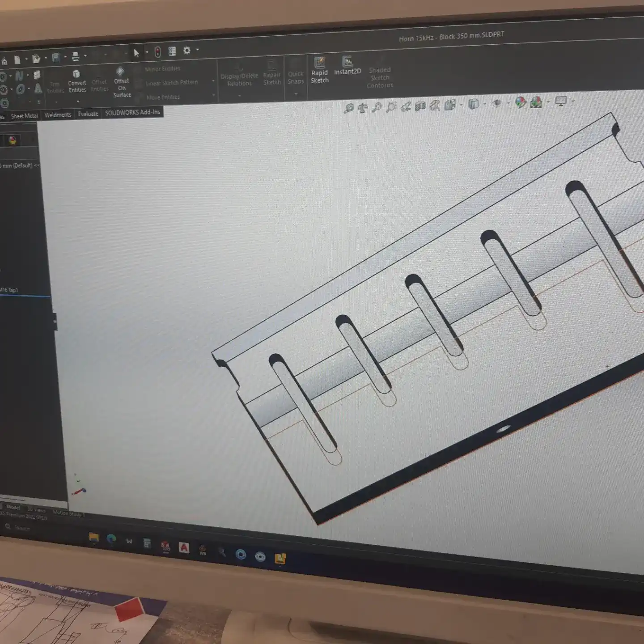Activate the Rapid Sketch tool
This screenshot has width=644, height=644.
[319, 70]
